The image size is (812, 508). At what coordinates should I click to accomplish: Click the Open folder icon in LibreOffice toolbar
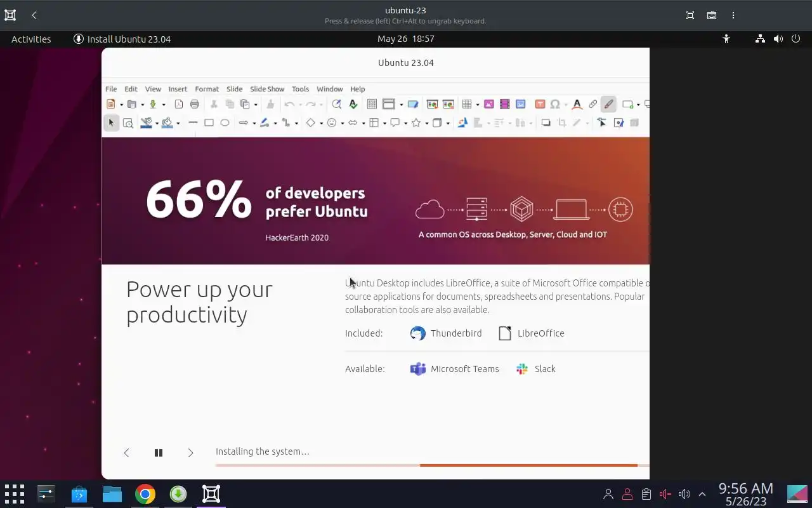(x=132, y=104)
